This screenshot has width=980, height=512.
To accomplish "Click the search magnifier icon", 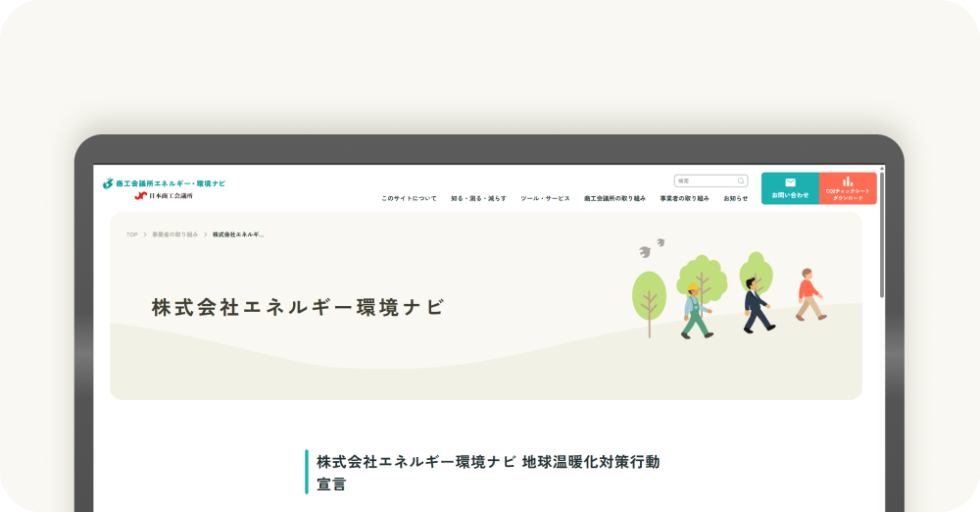I will click(x=741, y=181).
